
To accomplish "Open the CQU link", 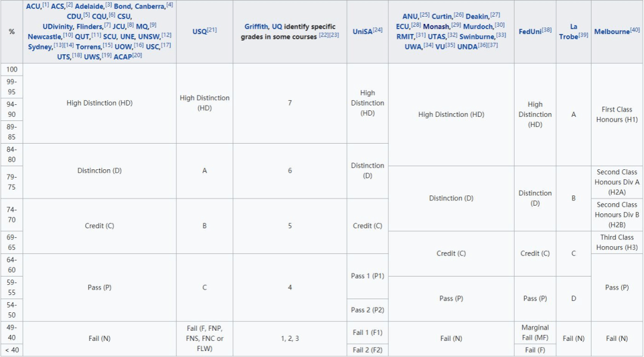I will point(100,17).
